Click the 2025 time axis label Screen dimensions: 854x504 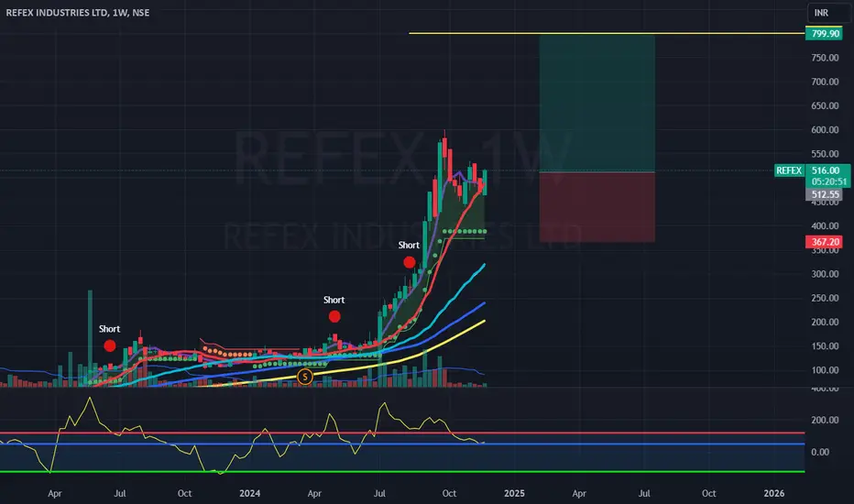pos(514,493)
